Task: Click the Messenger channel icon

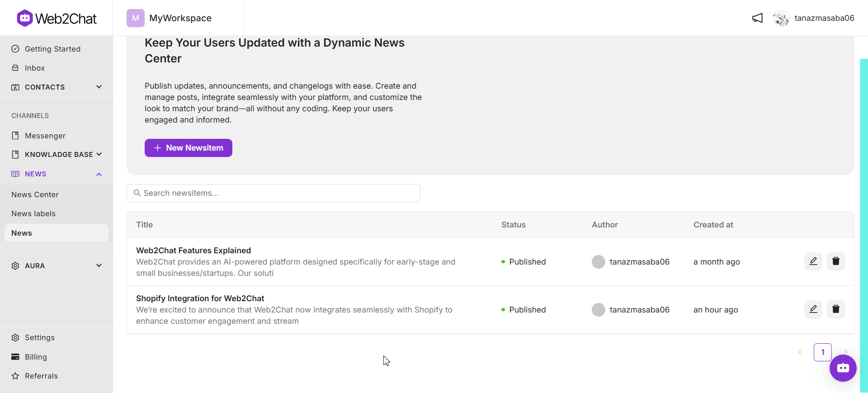Action: 15,136
